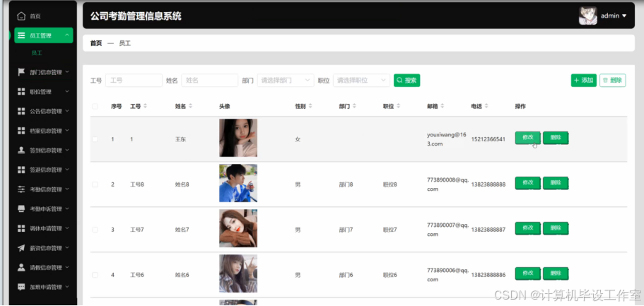Expand the 职位管理 chevron

tap(67, 91)
